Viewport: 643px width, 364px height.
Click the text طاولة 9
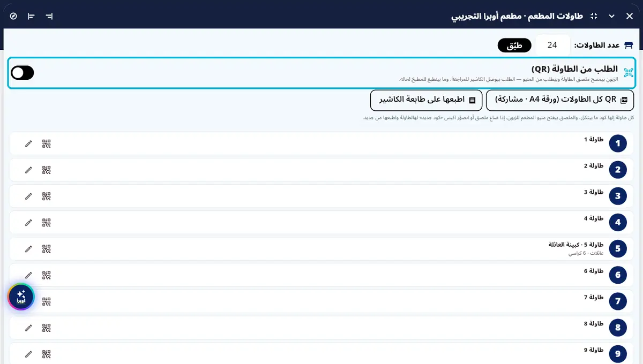click(x=594, y=350)
